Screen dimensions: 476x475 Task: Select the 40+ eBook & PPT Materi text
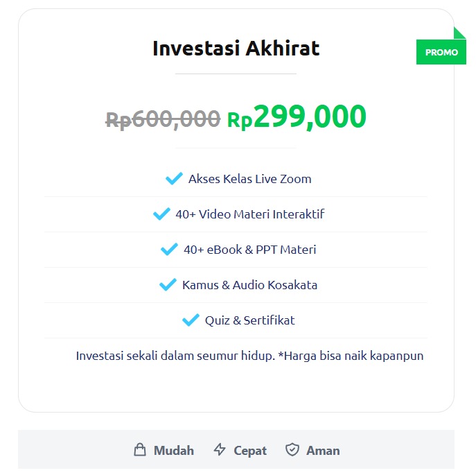coord(250,250)
